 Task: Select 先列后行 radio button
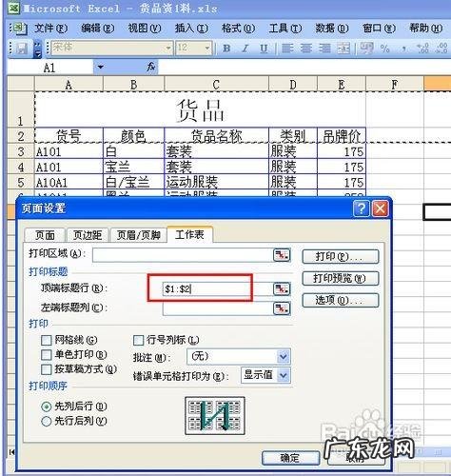pyautogui.click(x=47, y=407)
